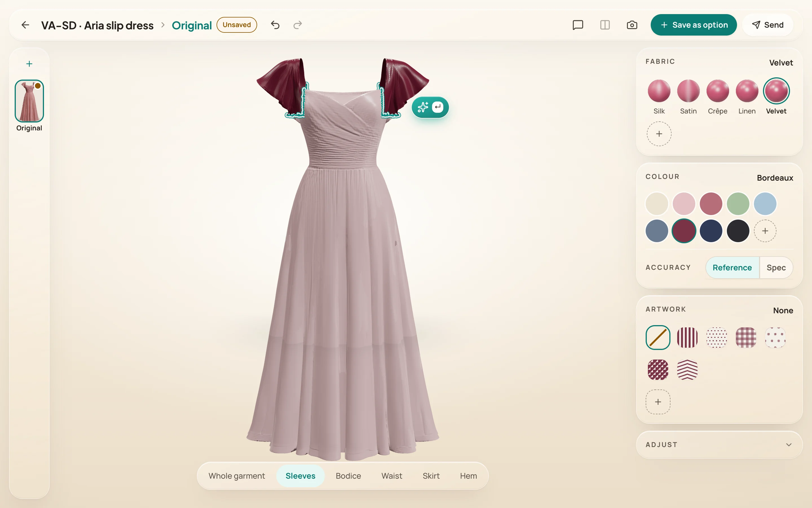Pick the Bordeaux dark red colour swatch

coord(684,231)
